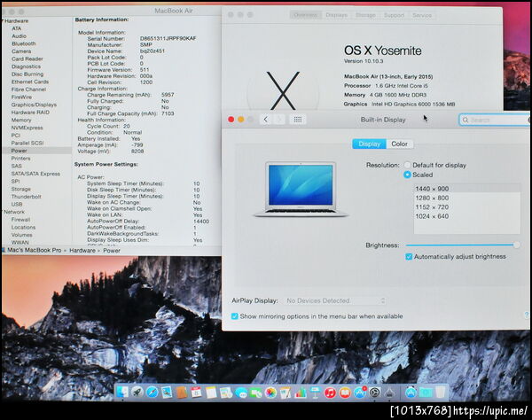The width and height of the screenshot is (532, 420).
Task: Select USB in System Information sidebar
Action: pos(17,205)
